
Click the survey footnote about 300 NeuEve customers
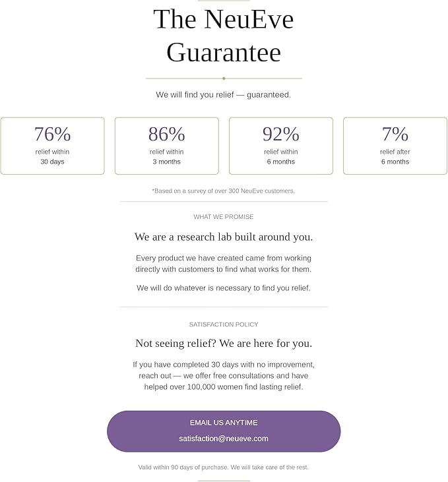224,191
